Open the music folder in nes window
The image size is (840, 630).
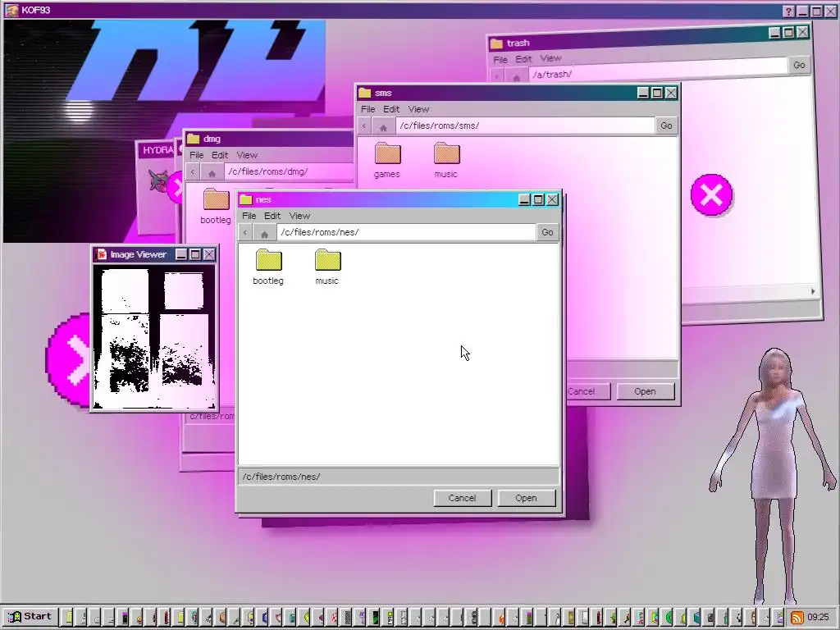pos(327,267)
